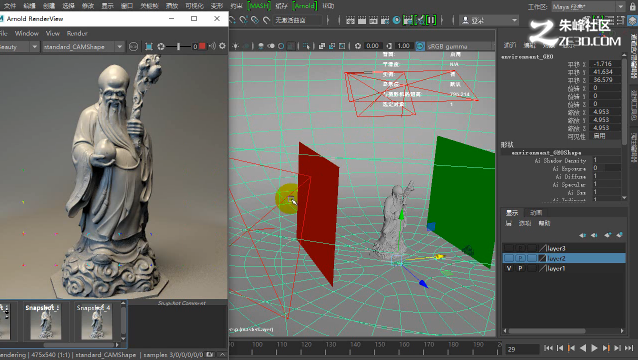
Task: Edit the Translate Y value 41.634
Action: (x=605, y=72)
